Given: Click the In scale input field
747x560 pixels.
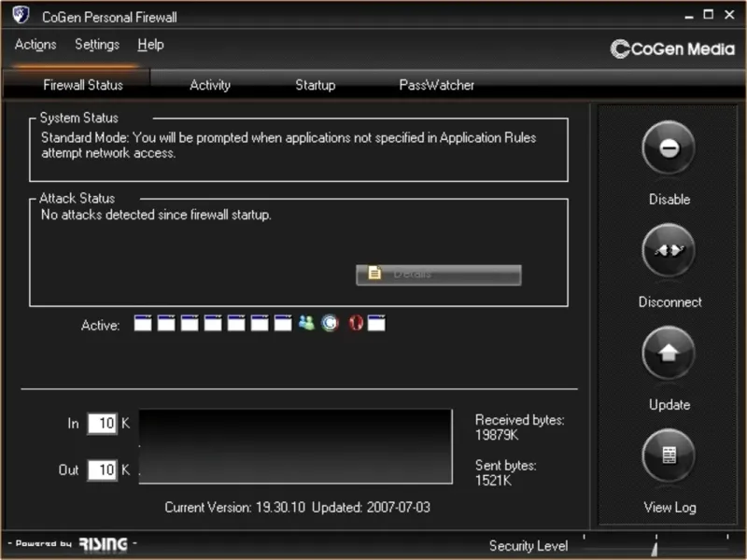Looking at the screenshot, I should pyautogui.click(x=102, y=424).
